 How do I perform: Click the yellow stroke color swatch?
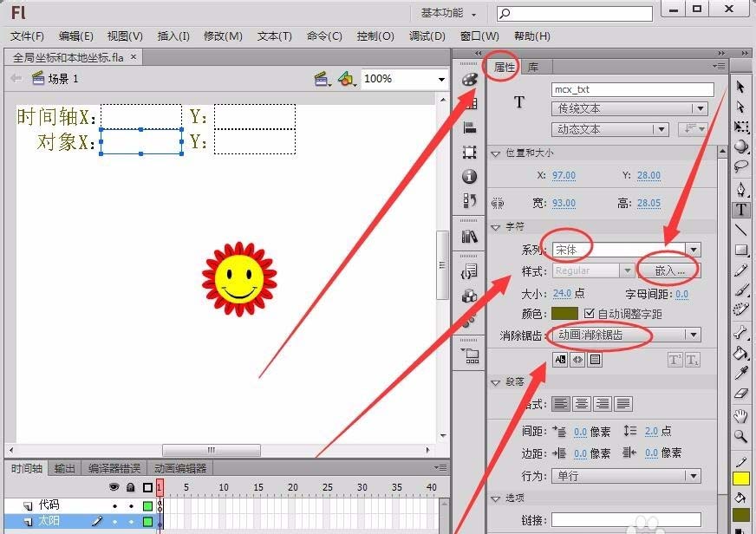[x=741, y=479]
